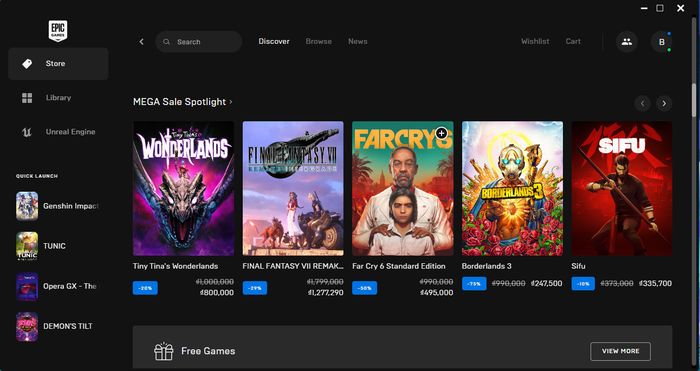Click the Borderlands 3 title text
Image resolution: width=700 pixels, height=371 pixels.
click(x=487, y=266)
